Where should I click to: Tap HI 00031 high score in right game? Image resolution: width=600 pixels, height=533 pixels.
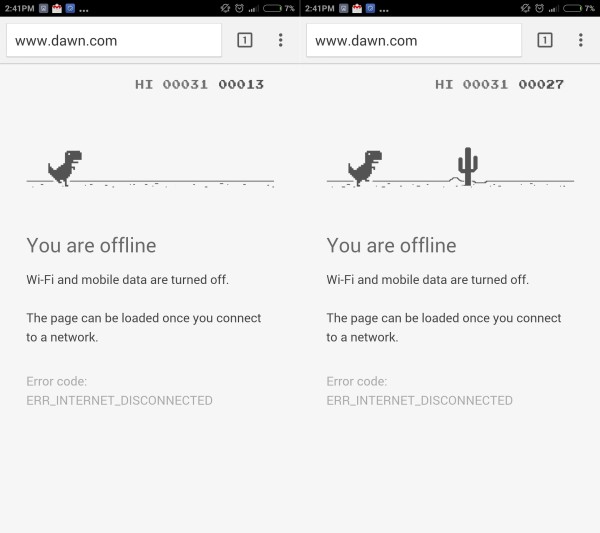pos(471,84)
